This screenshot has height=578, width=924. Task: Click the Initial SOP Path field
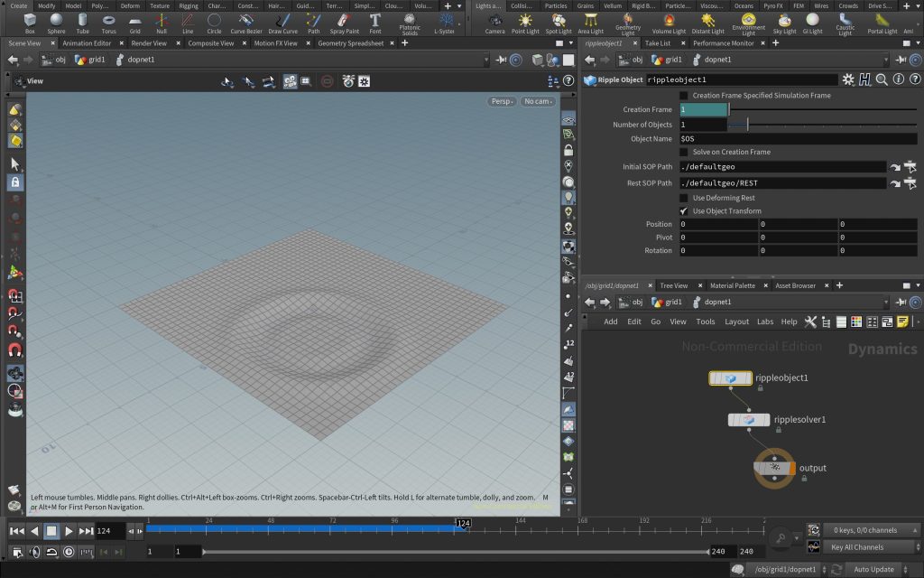[x=782, y=167]
